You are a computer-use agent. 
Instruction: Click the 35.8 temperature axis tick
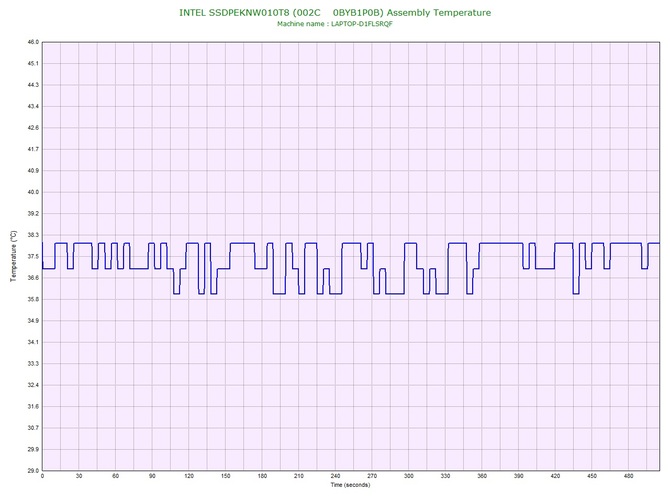tap(33, 299)
